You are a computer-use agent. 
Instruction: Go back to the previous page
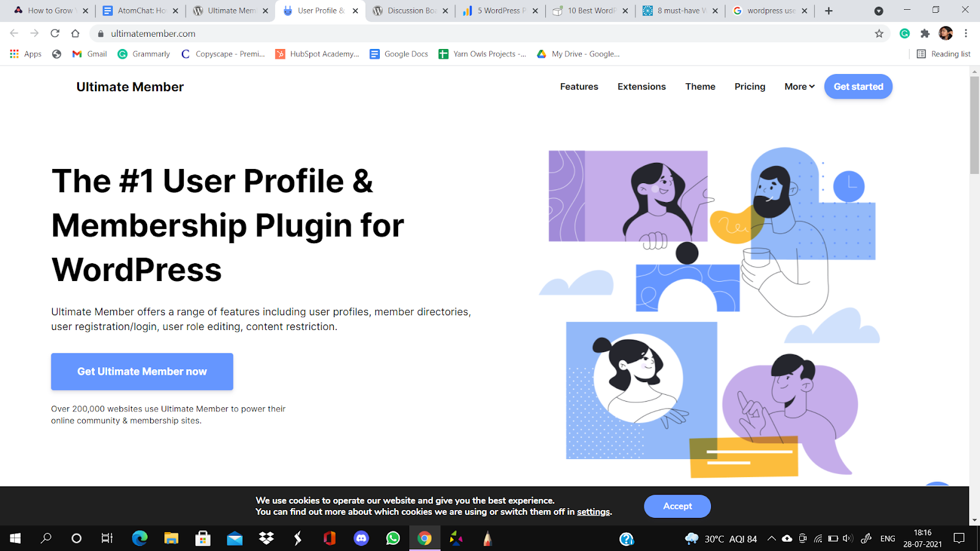click(14, 34)
